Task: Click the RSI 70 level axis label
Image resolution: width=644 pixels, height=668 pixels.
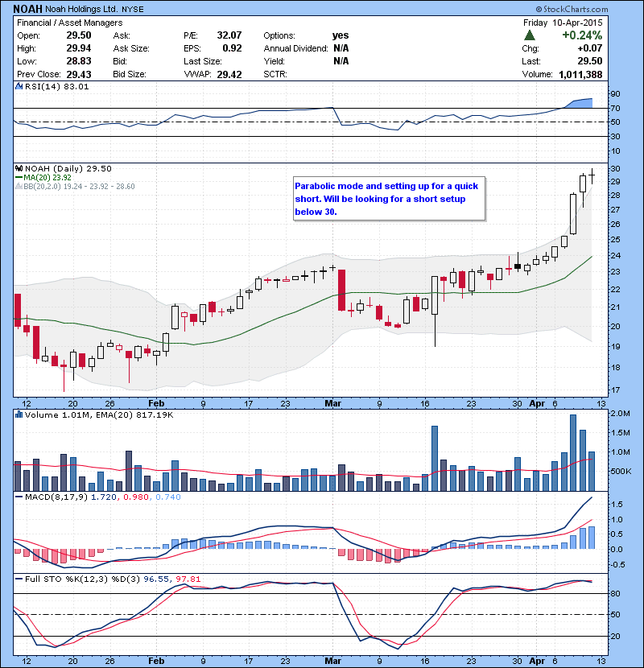Action: [x=615, y=108]
